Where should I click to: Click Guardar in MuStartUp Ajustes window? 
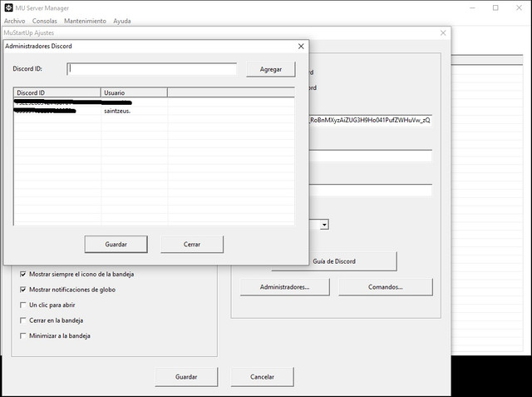[186, 377]
